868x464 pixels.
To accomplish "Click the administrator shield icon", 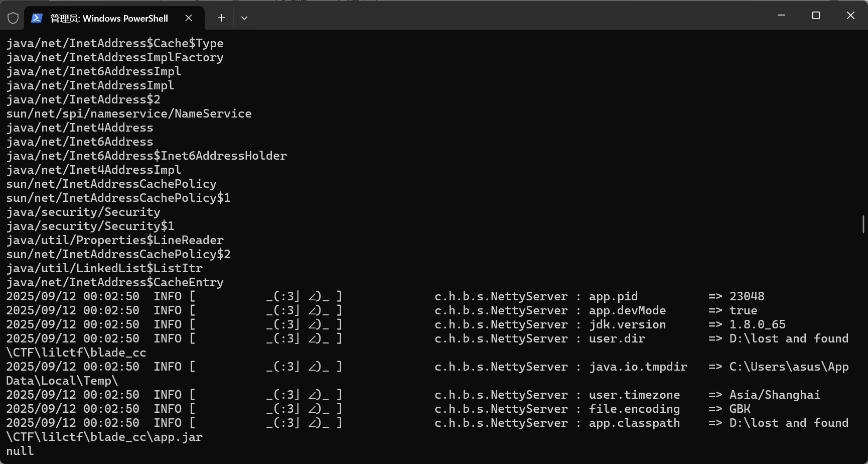I will [x=13, y=18].
